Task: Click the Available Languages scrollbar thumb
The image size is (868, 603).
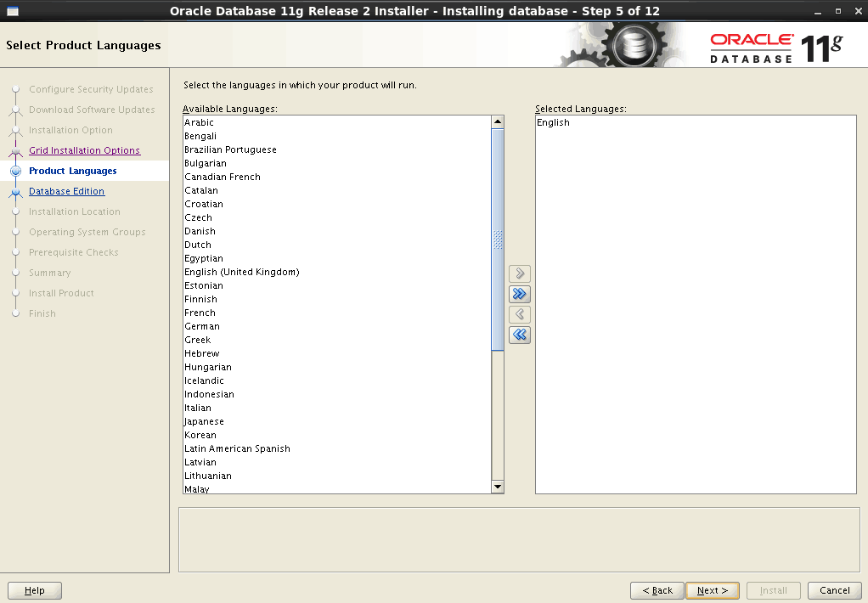Action: coord(497,240)
